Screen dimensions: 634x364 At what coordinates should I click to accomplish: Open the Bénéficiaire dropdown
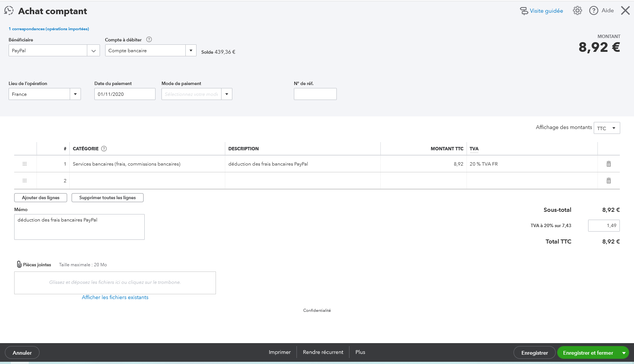tap(94, 50)
